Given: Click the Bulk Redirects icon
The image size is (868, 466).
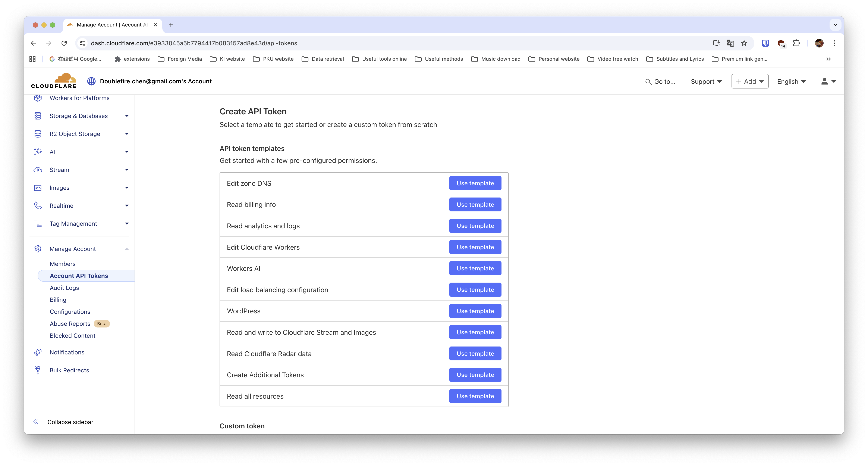Looking at the screenshot, I should tap(38, 370).
